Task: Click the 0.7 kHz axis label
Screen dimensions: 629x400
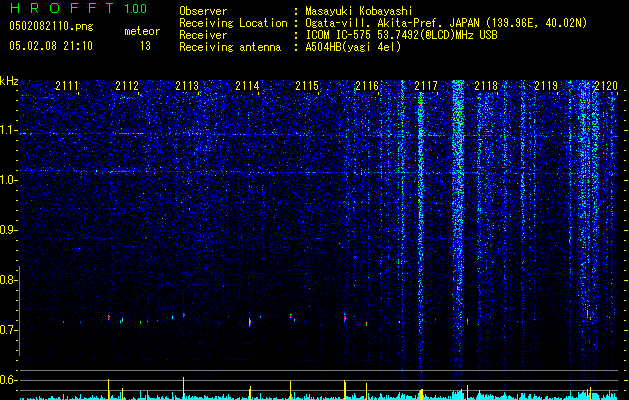Action: tap(8, 330)
